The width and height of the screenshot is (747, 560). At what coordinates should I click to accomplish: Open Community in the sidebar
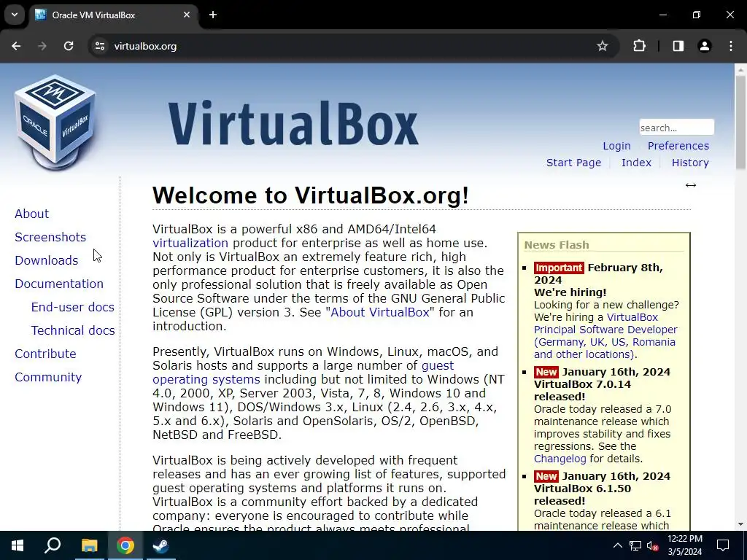48,377
